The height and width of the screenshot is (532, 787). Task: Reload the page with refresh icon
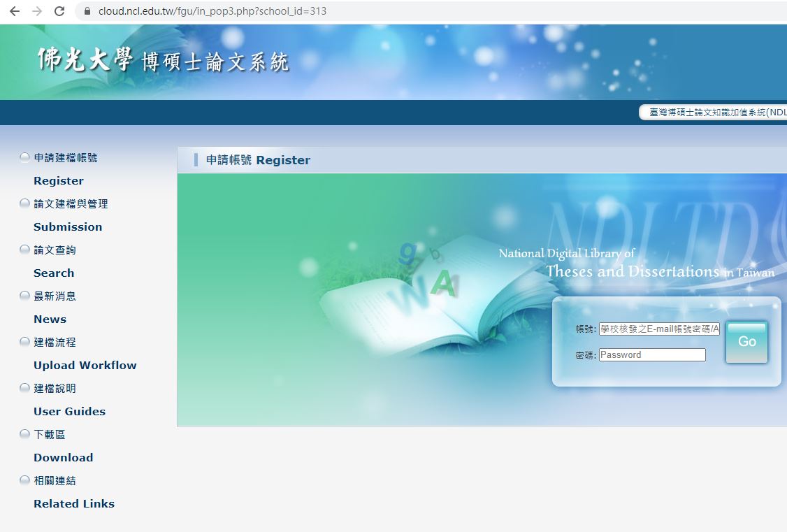pos(59,11)
